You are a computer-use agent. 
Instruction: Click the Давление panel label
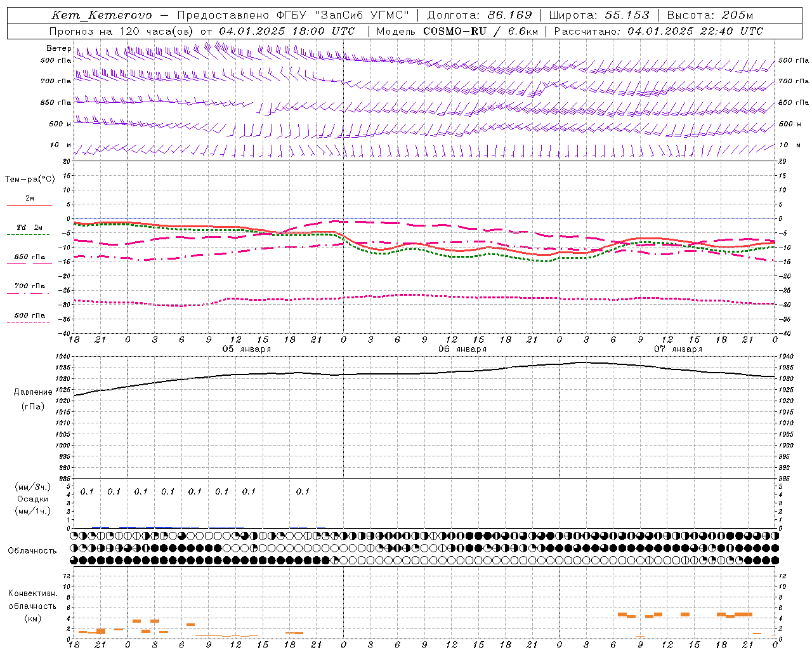point(33,392)
